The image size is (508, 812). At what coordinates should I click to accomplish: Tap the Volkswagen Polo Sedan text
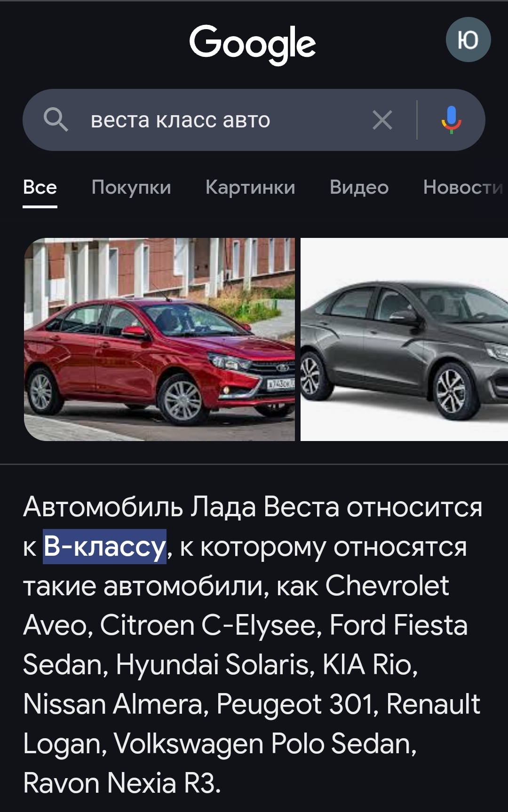point(265,743)
